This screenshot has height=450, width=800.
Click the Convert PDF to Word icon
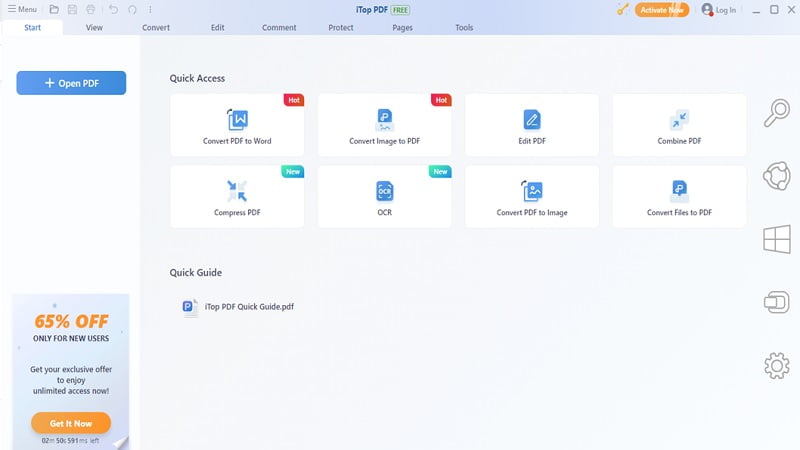(x=237, y=120)
